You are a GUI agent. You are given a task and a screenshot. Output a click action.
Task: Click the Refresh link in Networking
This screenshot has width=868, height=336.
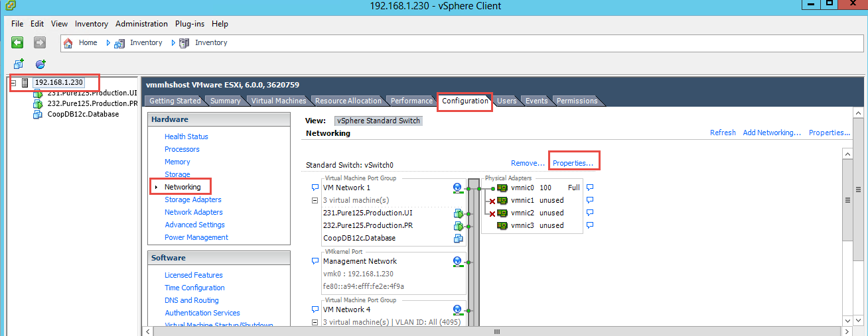point(723,133)
